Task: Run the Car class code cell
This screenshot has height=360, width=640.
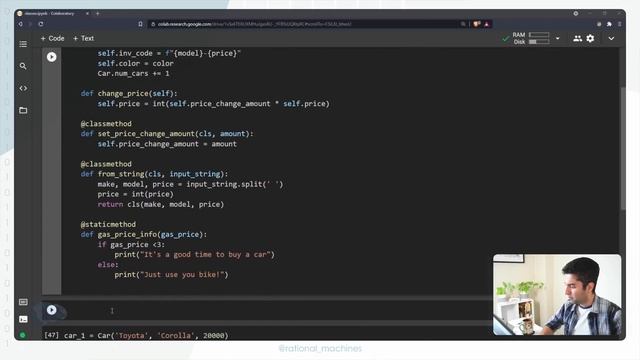Action: pyautogui.click(x=51, y=57)
